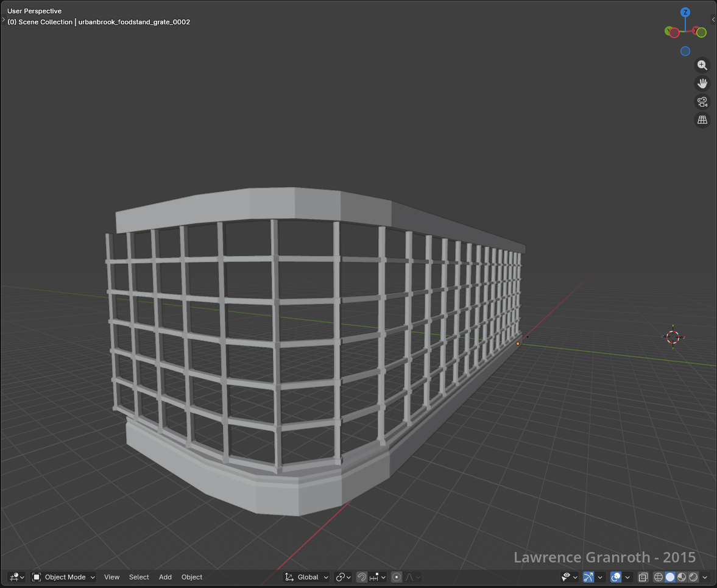The width and height of the screenshot is (717, 588).
Task: Click the blue Z axis gizmo ball
Action: 685,12
